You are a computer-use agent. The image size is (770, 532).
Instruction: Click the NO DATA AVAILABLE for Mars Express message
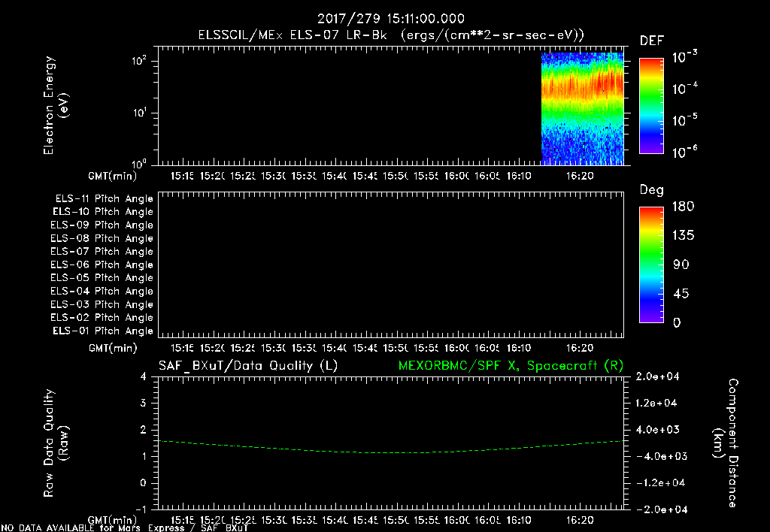pos(124,528)
